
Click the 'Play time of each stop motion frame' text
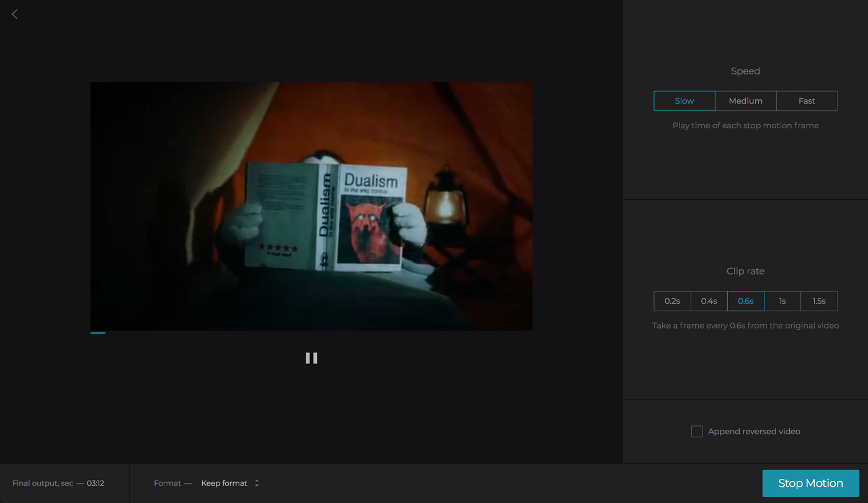(x=745, y=125)
